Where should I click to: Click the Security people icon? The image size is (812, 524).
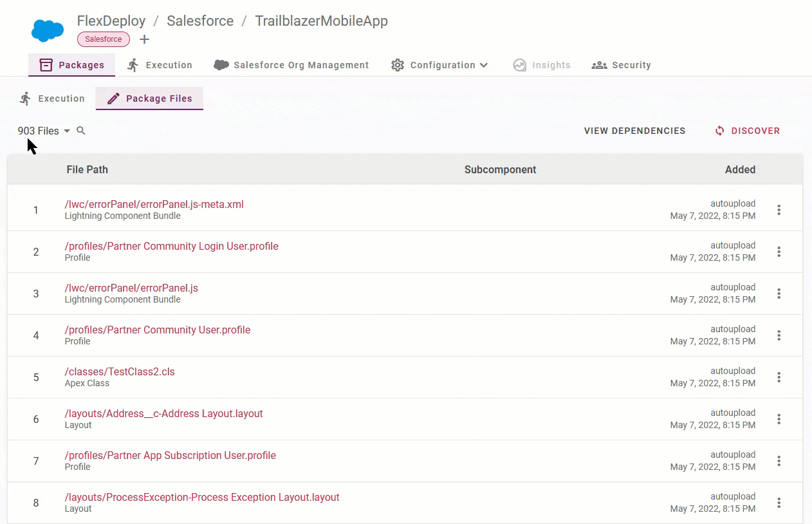pos(600,65)
